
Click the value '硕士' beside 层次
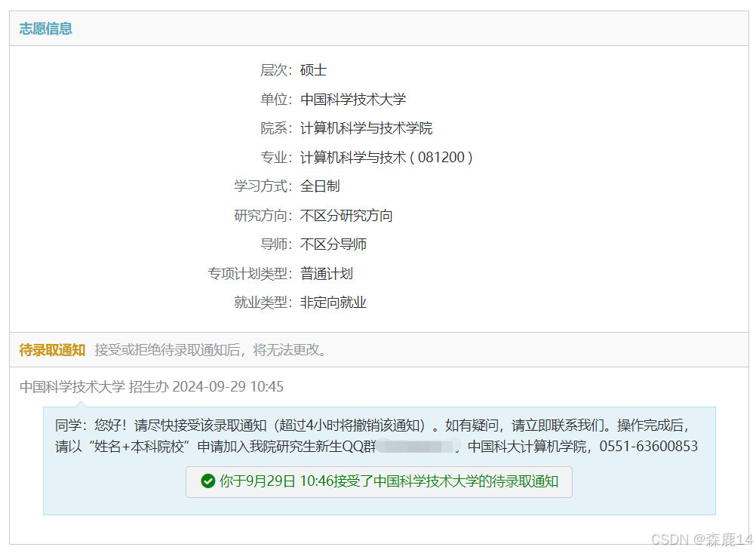coord(313,70)
